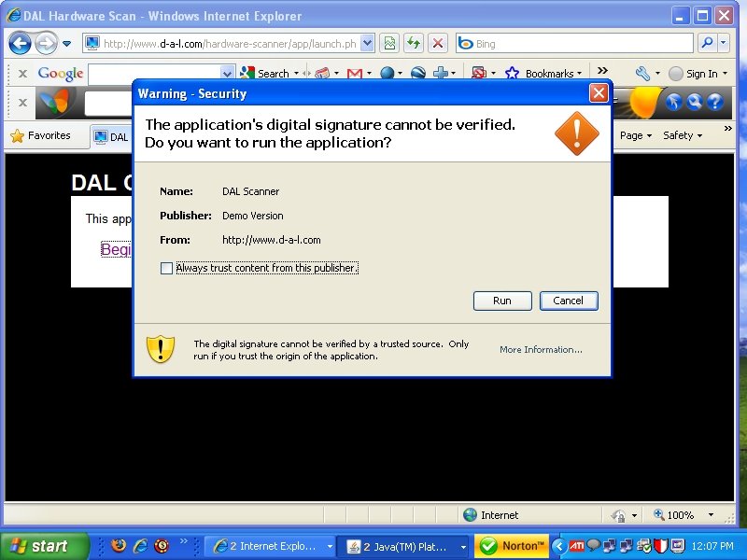The image size is (747, 560).
Task: Click the Google toolbar search input
Action: (155, 74)
